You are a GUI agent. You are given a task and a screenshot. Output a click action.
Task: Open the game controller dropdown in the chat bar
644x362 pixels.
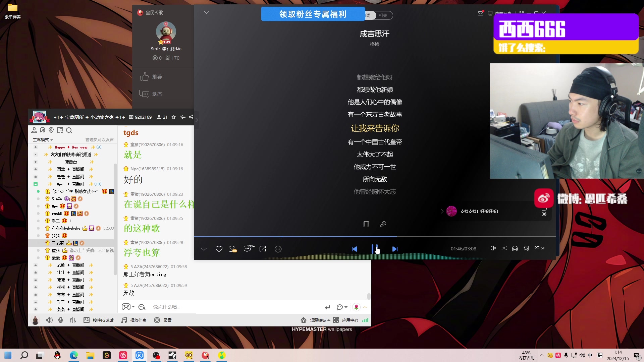point(128,307)
